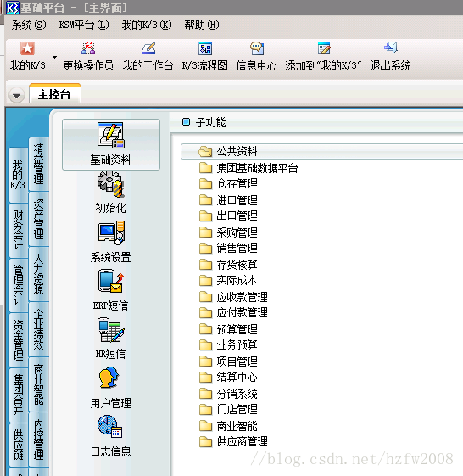Open the 应收款管理 folder
This screenshot has width=463, height=476.
(x=234, y=297)
